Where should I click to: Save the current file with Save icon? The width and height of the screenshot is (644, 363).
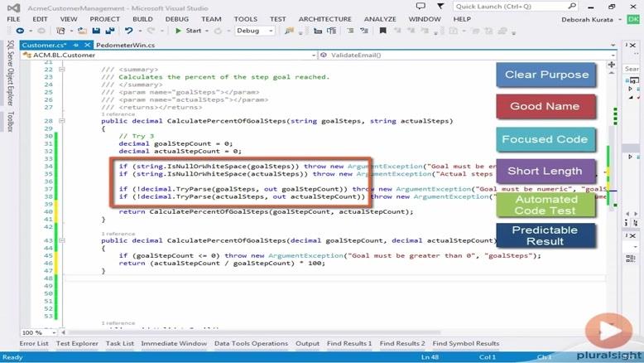coord(96,31)
